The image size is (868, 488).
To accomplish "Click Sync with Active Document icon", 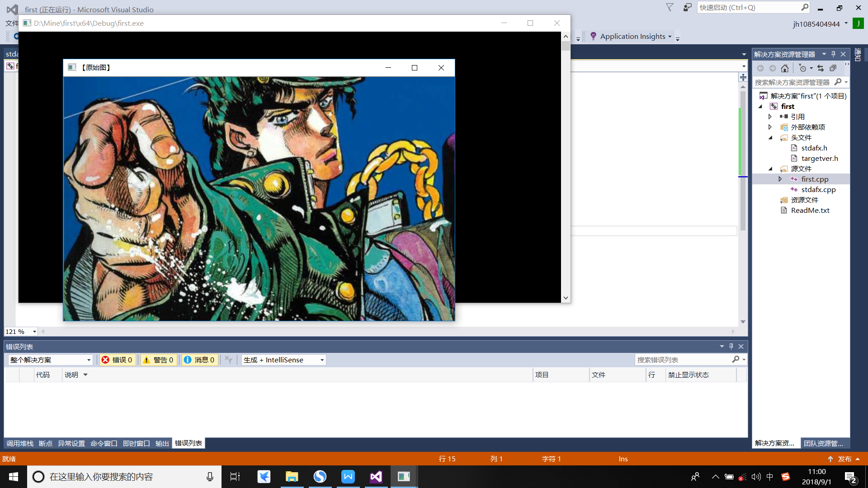I will pos(821,68).
